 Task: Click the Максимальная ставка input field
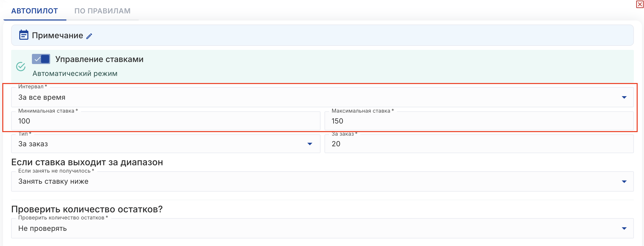[479, 121]
